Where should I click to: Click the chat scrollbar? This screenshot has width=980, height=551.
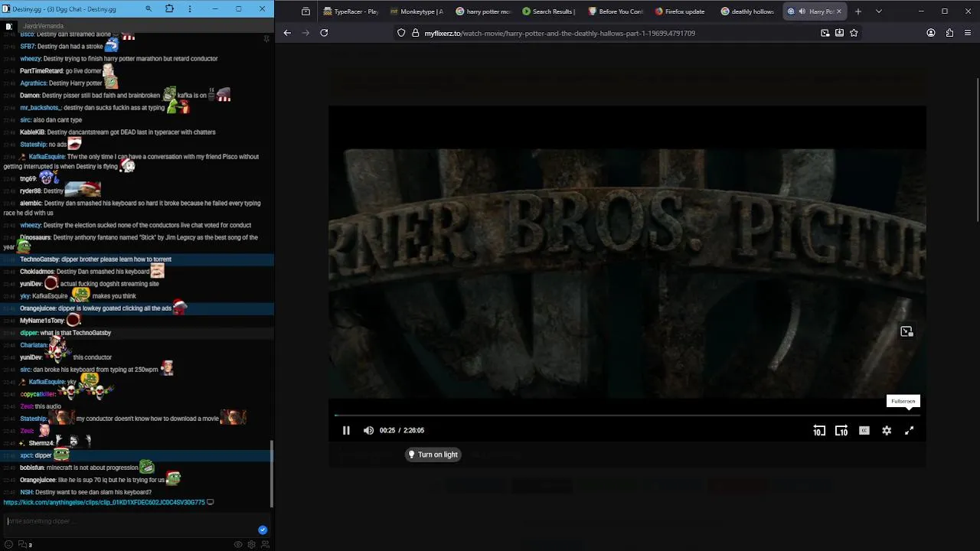pos(272,473)
